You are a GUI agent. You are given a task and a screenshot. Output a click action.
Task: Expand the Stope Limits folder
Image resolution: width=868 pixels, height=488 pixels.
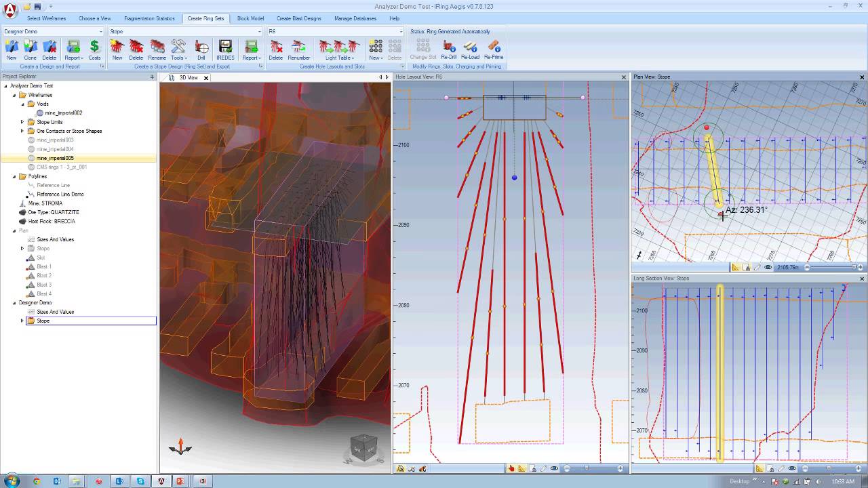pos(22,122)
